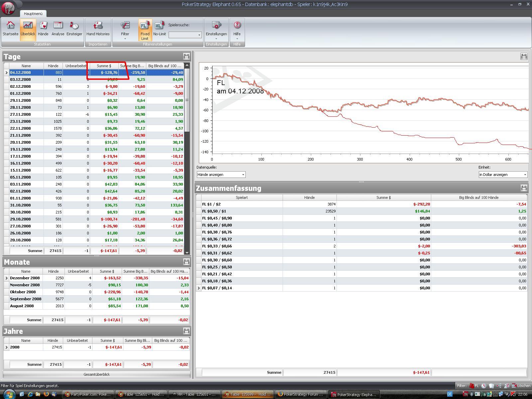This screenshot has width=532, height=399.
Task: Click the Kaspersky tray icon
Action: point(513,394)
